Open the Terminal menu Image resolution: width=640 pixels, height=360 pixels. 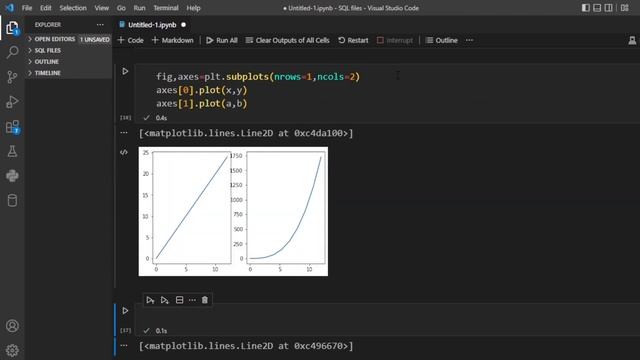tap(166, 8)
